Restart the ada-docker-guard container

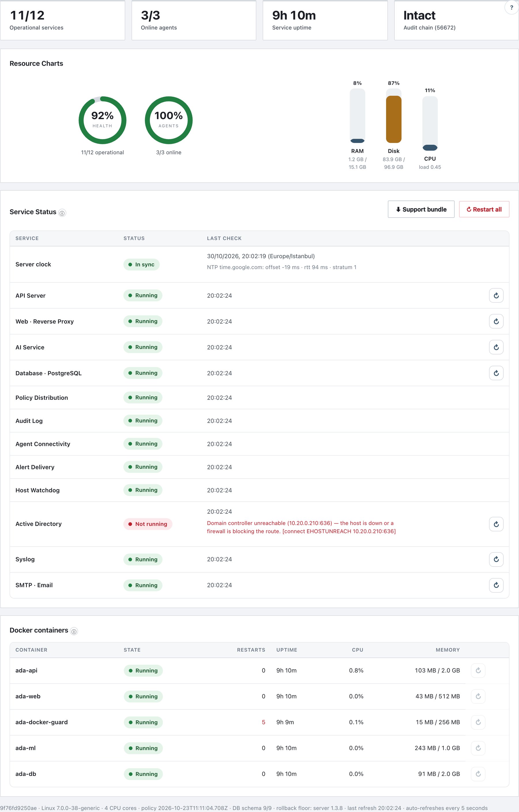tap(478, 722)
